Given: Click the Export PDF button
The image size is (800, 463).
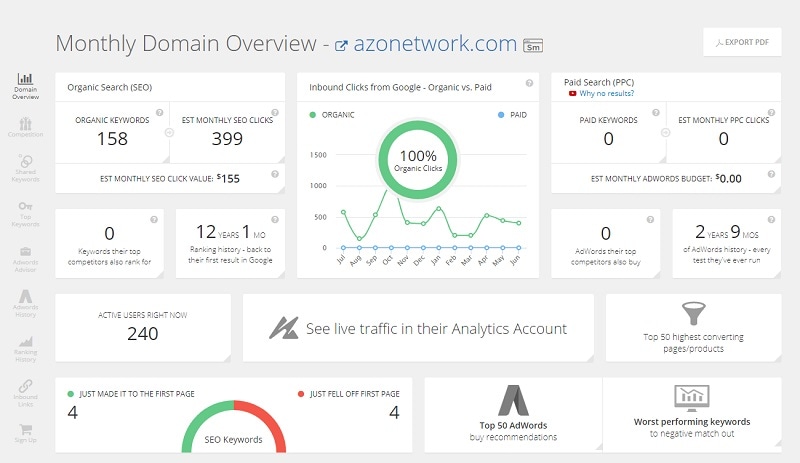Looking at the screenshot, I should pyautogui.click(x=742, y=42).
